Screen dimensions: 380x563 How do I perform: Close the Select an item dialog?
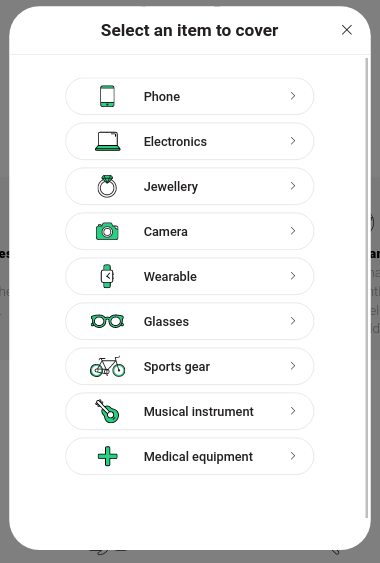[347, 30]
